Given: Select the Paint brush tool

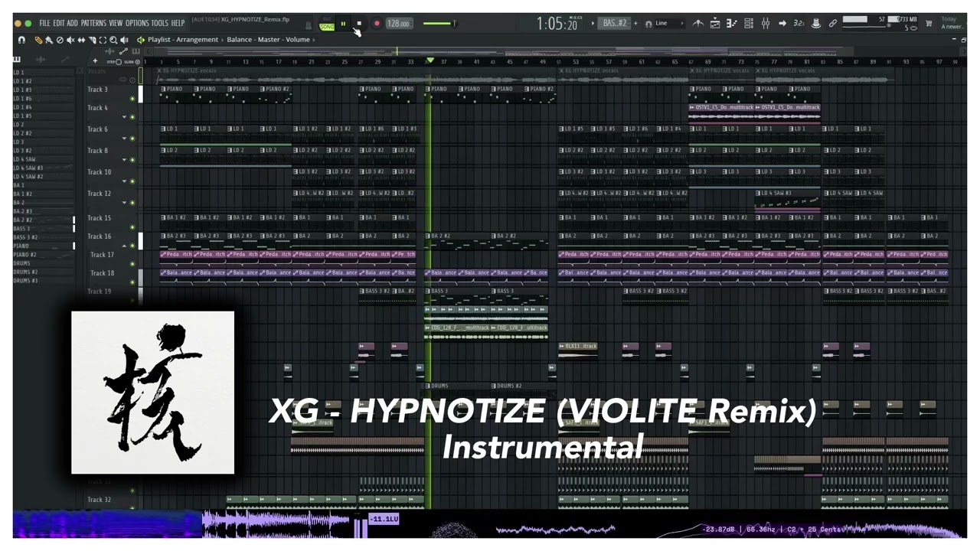Looking at the screenshot, I should pyautogui.click(x=49, y=40).
